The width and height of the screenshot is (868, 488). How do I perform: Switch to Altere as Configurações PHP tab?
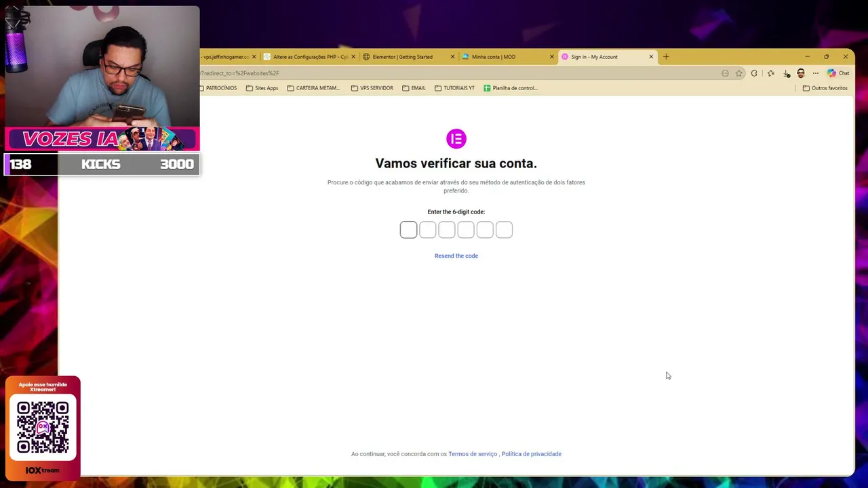click(x=309, y=57)
